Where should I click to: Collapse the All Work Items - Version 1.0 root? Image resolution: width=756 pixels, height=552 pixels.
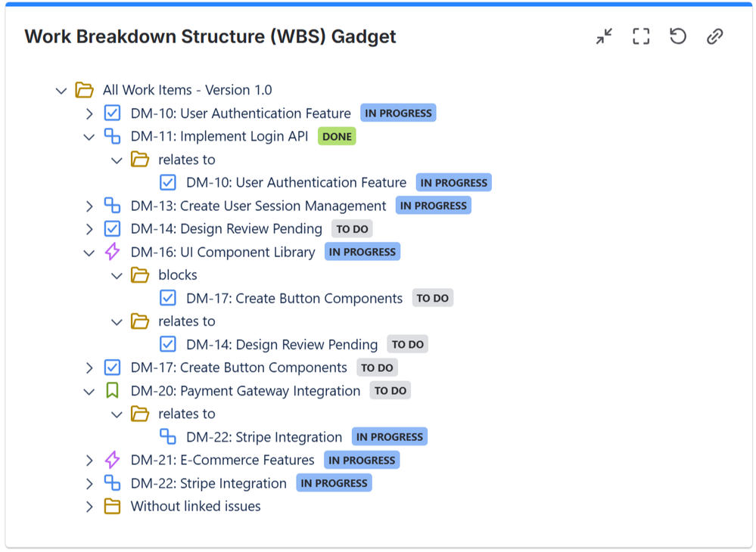(61, 89)
